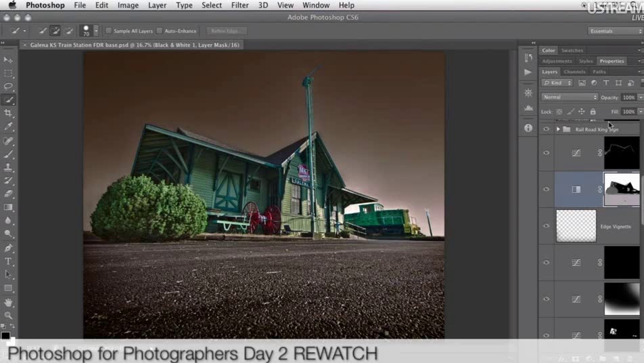
Task: Click the Refine Edge button
Action: tap(227, 31)
